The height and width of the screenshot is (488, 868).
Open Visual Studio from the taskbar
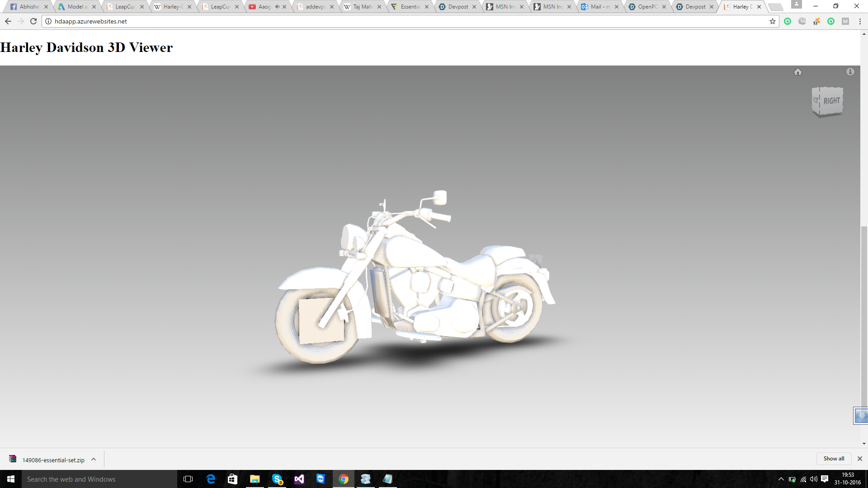tap(299, 479)
